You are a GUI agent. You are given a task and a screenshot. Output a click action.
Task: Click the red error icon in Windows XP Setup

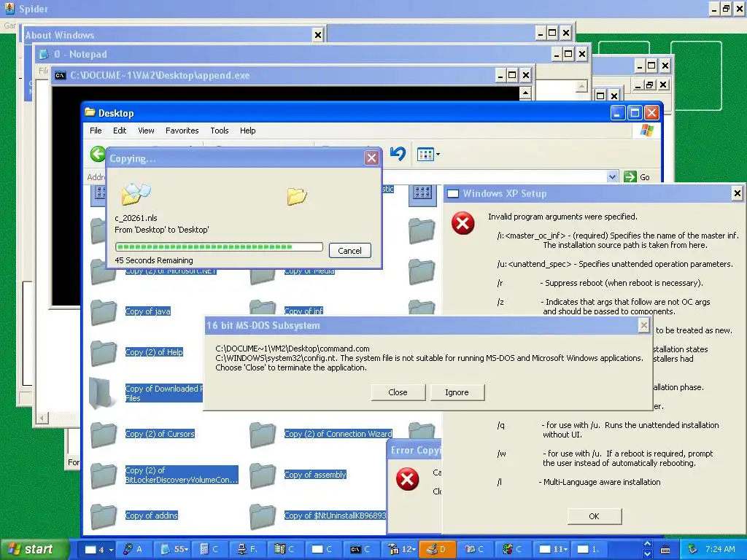pos(463,223)
